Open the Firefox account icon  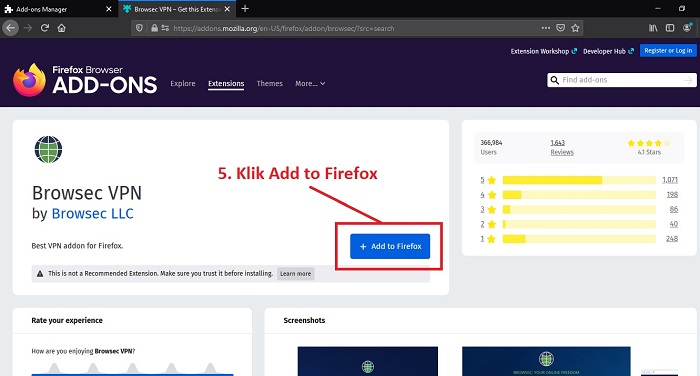[688, 28]
